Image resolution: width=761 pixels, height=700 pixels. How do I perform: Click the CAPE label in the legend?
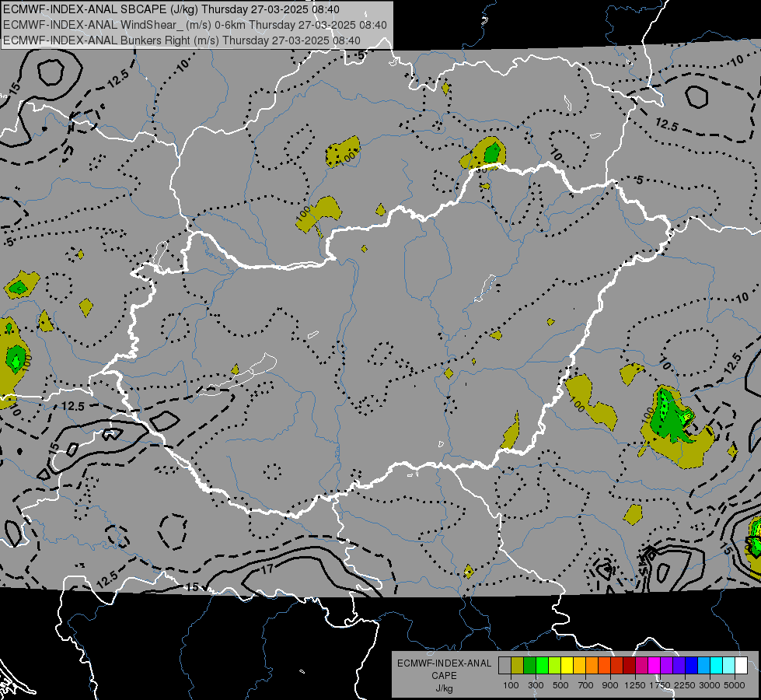tap(444, 676)
